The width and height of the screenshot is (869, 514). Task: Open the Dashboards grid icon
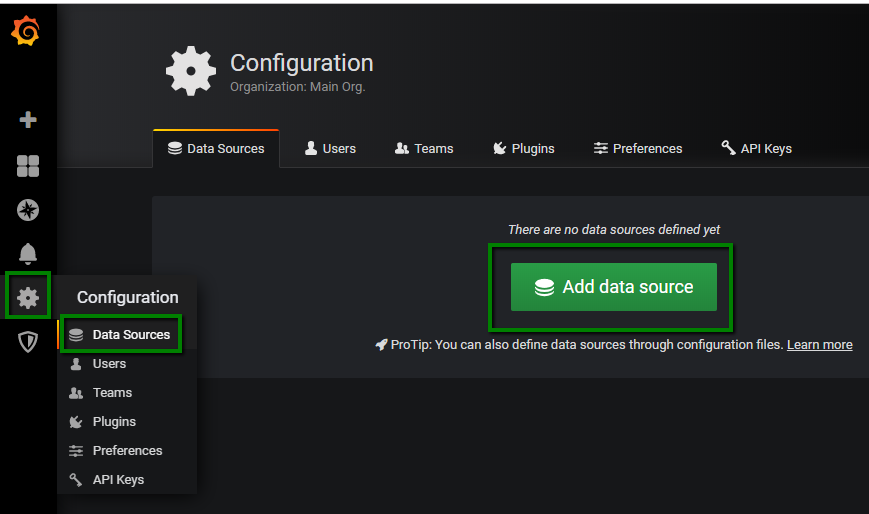tap(28, 166)
